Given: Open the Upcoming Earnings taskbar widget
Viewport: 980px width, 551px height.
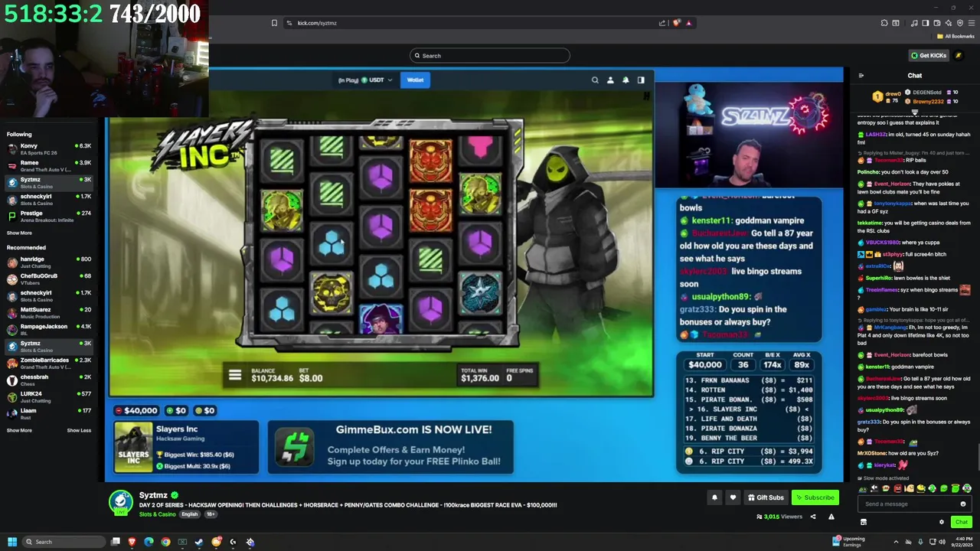Looking at the screenshot, I should pos(848,542).
